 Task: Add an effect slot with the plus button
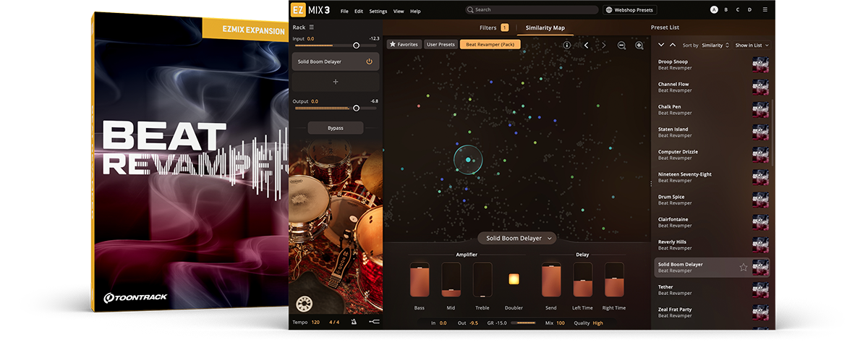click(x=335, y=82)
